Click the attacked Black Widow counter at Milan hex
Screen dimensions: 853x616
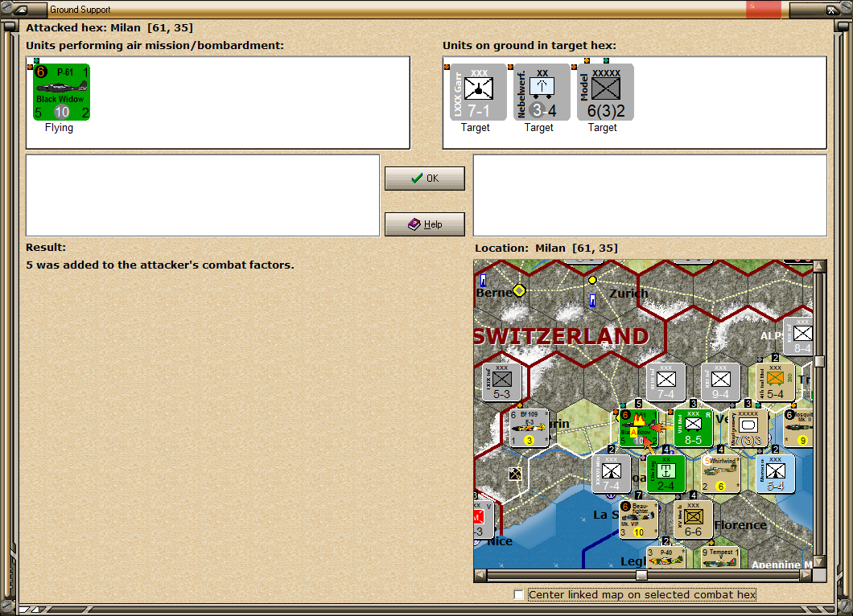639,428
